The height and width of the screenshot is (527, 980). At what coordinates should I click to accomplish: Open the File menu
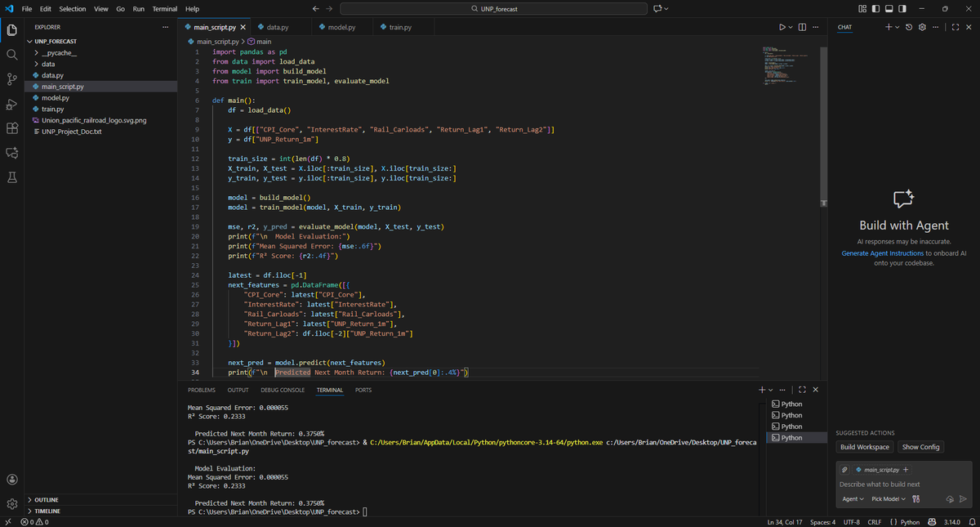click(27, 8)
